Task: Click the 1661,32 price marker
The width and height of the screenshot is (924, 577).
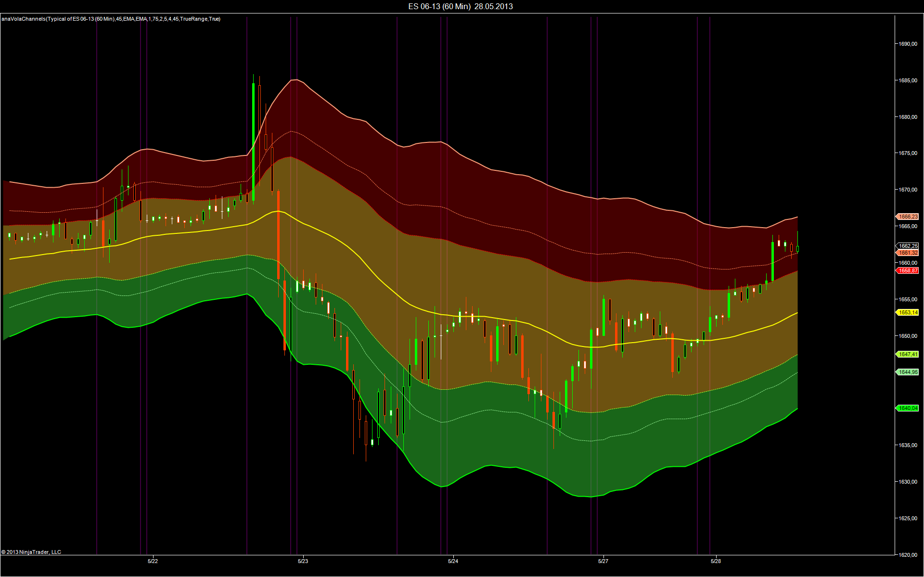Action: [x=907, y=253]
